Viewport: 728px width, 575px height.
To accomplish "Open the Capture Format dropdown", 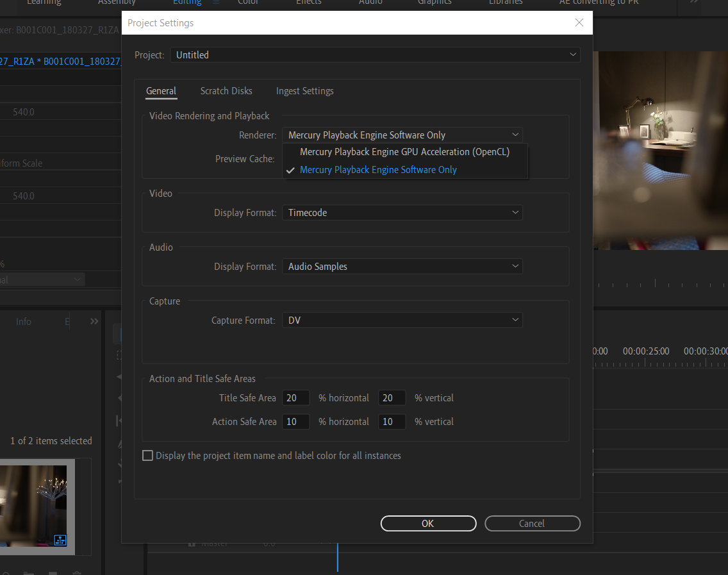I will click(402, 321).
